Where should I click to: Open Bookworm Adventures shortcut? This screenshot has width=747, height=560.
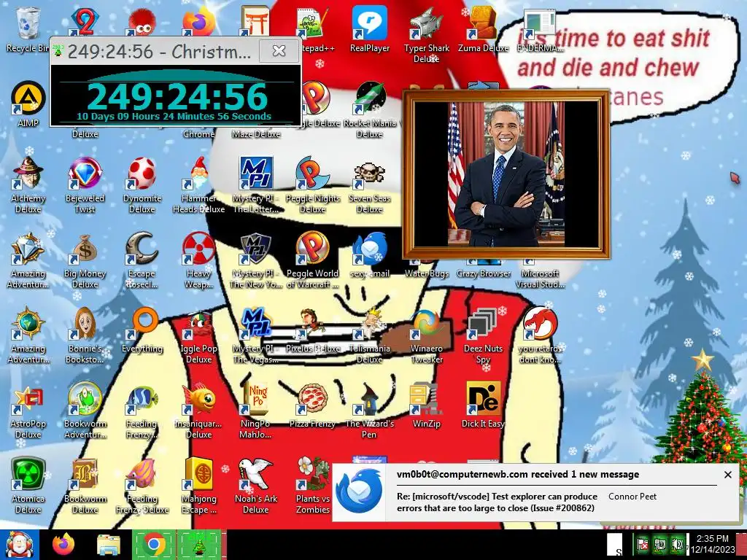click(x=85, y=411)
